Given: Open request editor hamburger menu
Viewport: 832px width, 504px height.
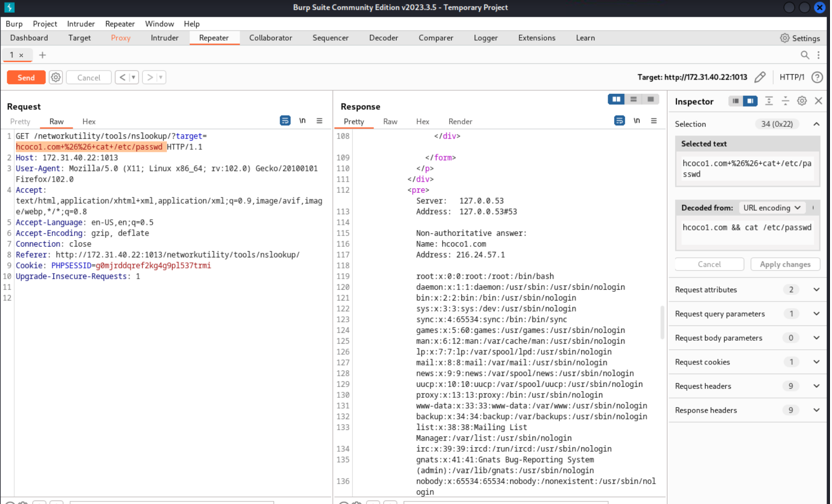Looking at the screenshot, I should pyautogui.click(x=319, y=121).
